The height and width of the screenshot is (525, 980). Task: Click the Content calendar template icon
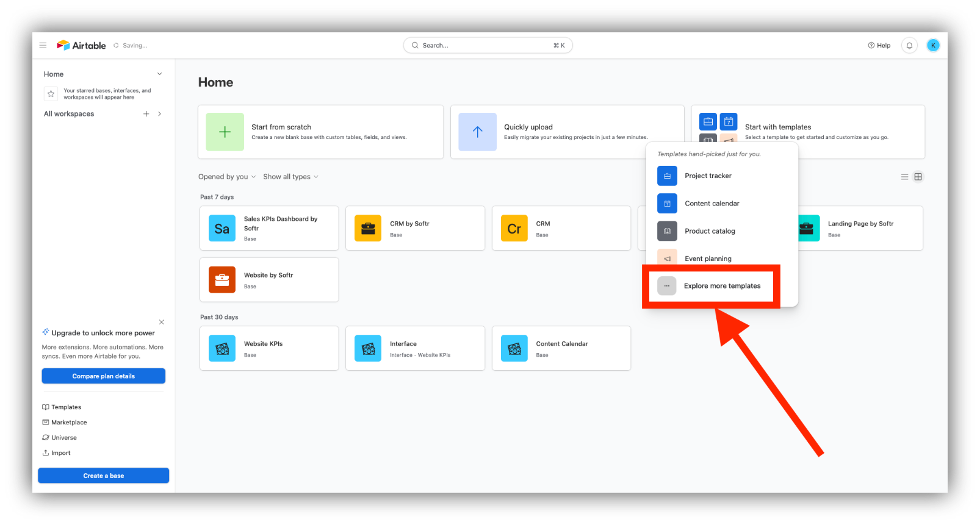tap(667, 204)
